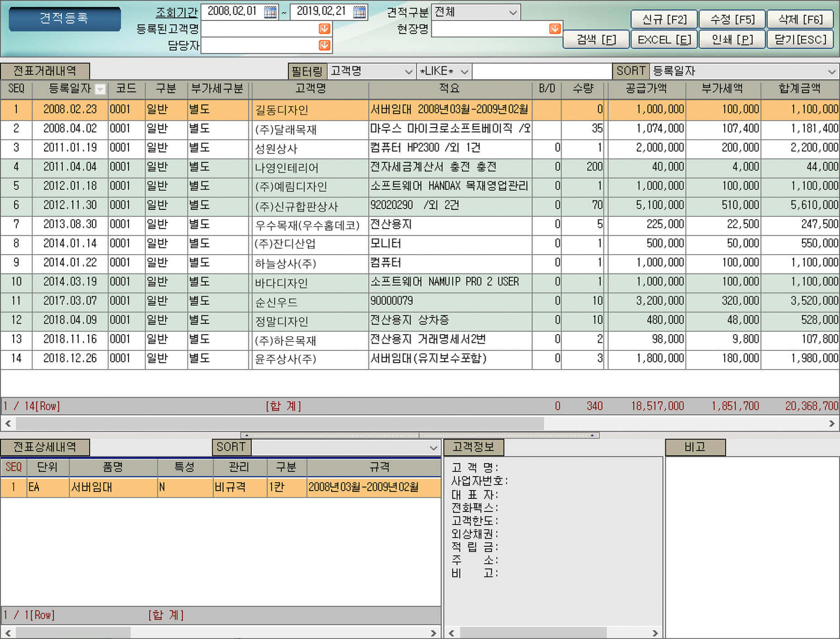Click filter text input next to *LIKE*
The width and height of the screenshot is (840, 639).
[x=541, y=71]
